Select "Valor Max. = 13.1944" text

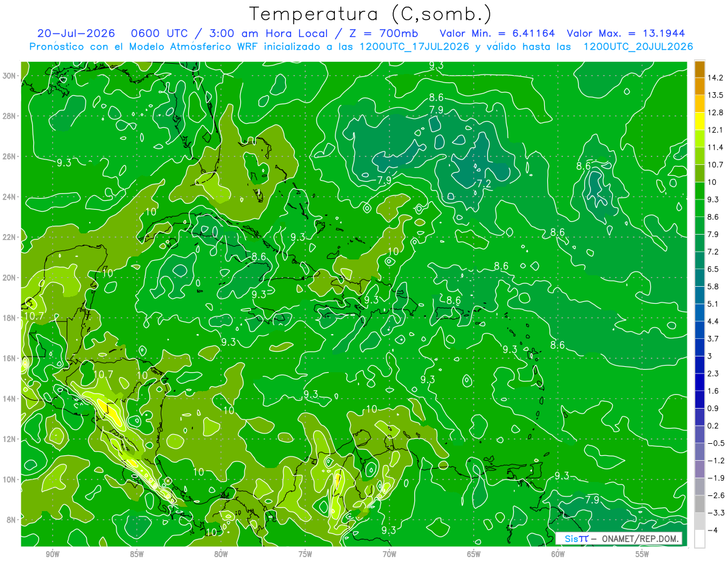625,33
